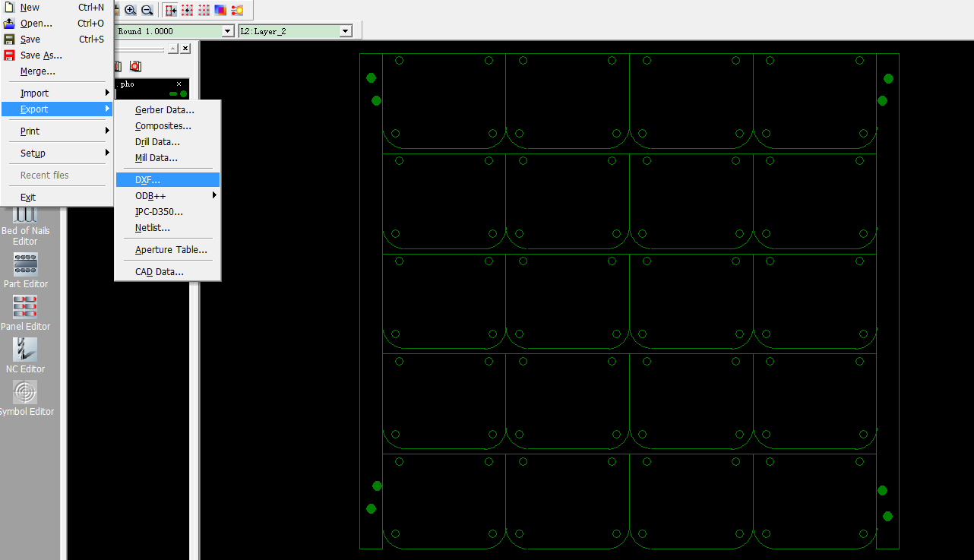Click the panel's up arrow button
This screenshot has height=560, width=974.
pyautogui.click(x=172, y=49)
